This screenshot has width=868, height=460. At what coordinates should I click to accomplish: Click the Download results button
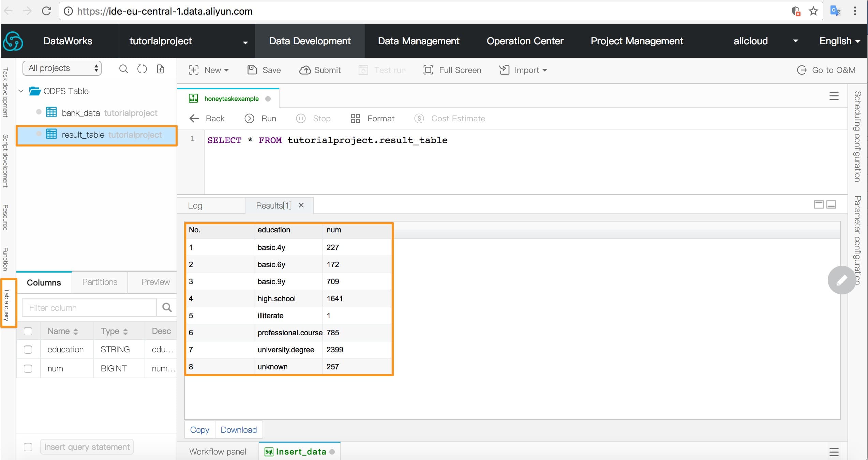coord(239,430)
